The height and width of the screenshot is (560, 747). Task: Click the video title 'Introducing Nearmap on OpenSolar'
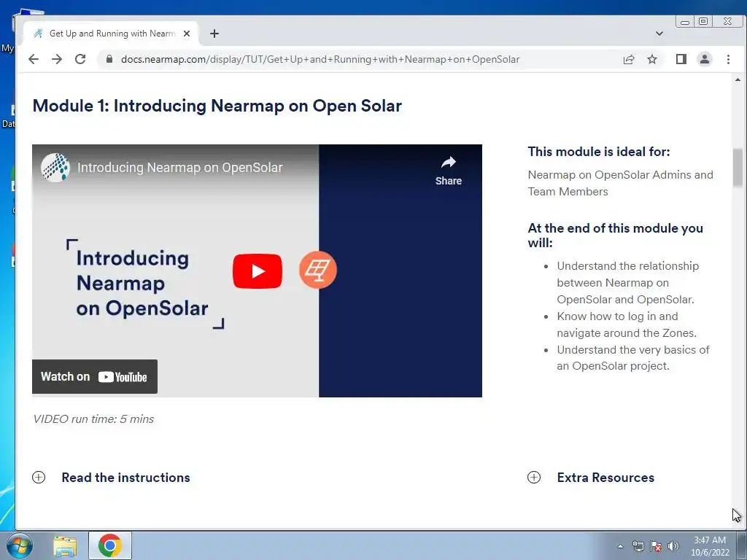(179, 168)
